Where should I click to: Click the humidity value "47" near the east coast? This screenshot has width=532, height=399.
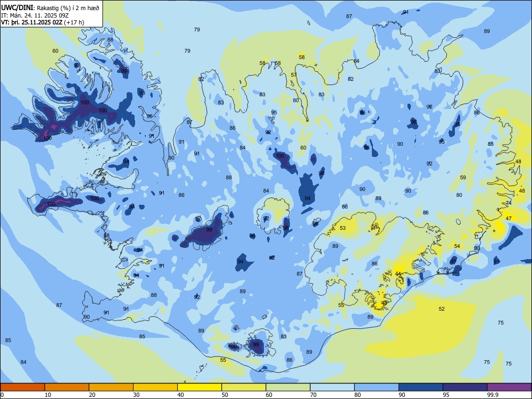[x=508, y=219]
